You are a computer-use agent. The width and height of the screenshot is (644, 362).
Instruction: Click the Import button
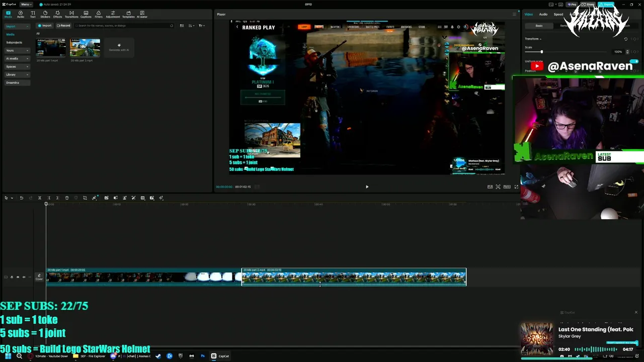coord(45,26)
